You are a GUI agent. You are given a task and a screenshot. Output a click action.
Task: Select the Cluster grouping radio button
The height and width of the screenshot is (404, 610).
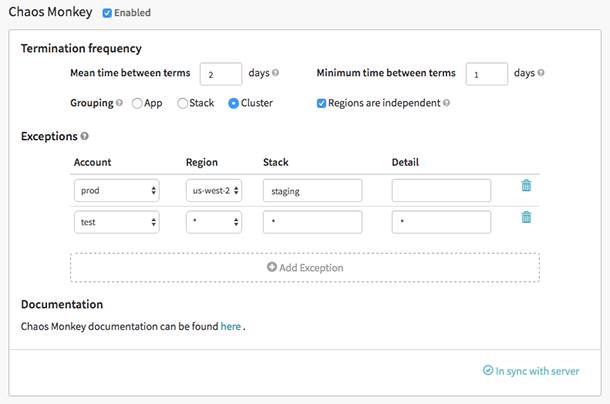(x=233, y=102)
